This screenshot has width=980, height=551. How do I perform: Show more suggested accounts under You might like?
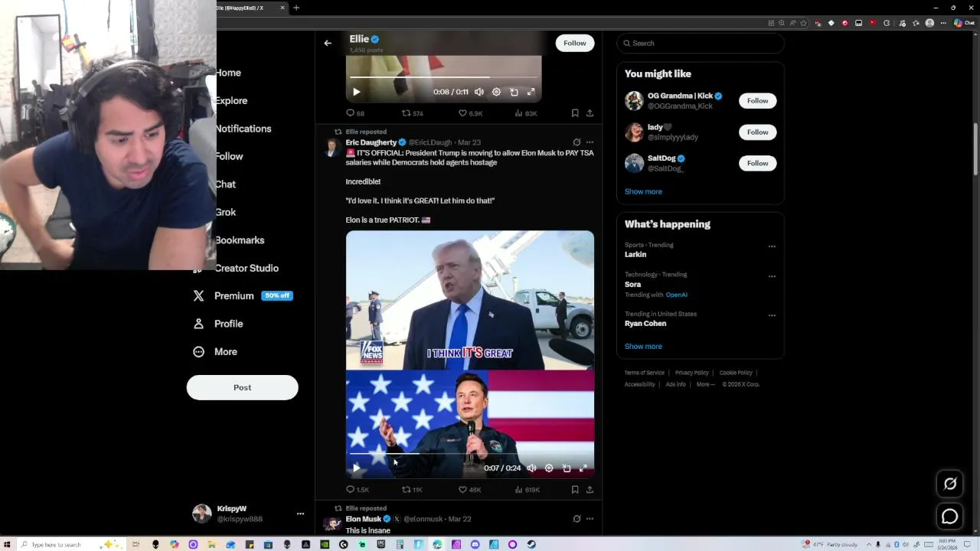(643, 191)
